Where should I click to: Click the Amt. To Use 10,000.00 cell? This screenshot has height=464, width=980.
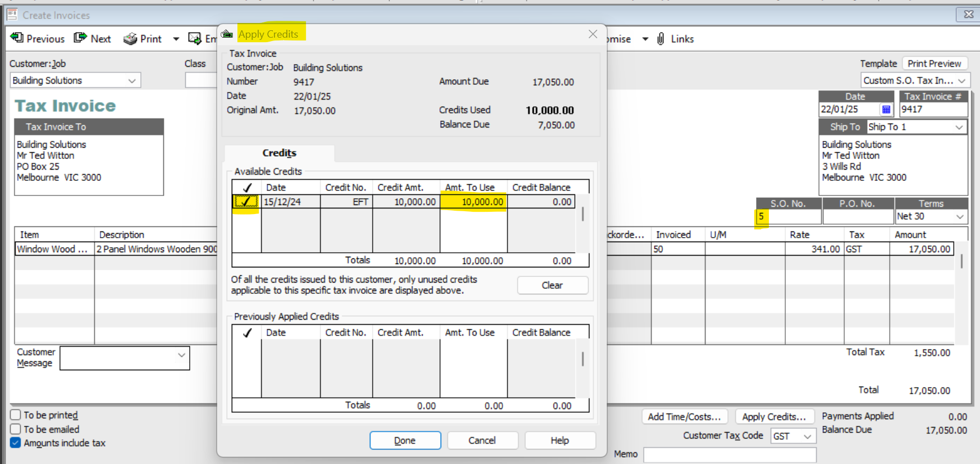tap(474, 202)
